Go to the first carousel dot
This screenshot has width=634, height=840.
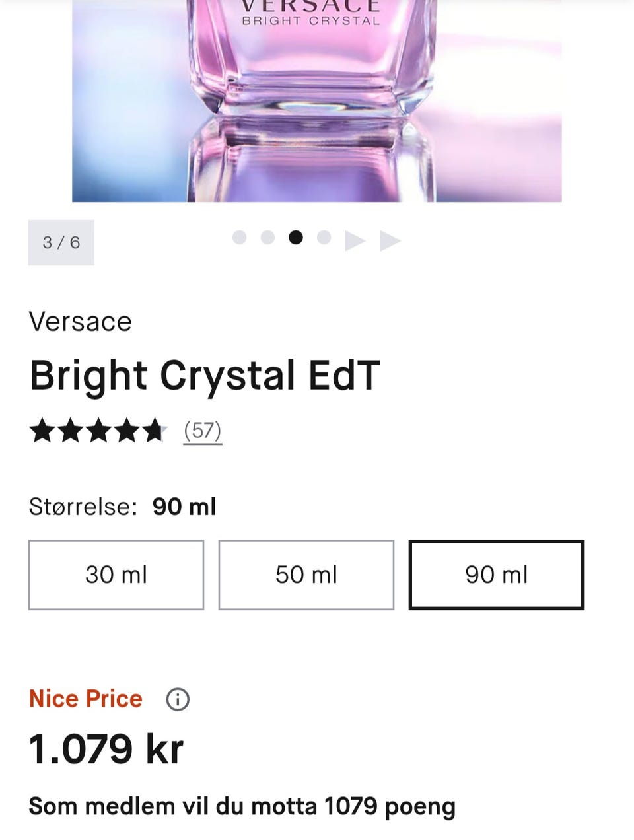point(240,237)
